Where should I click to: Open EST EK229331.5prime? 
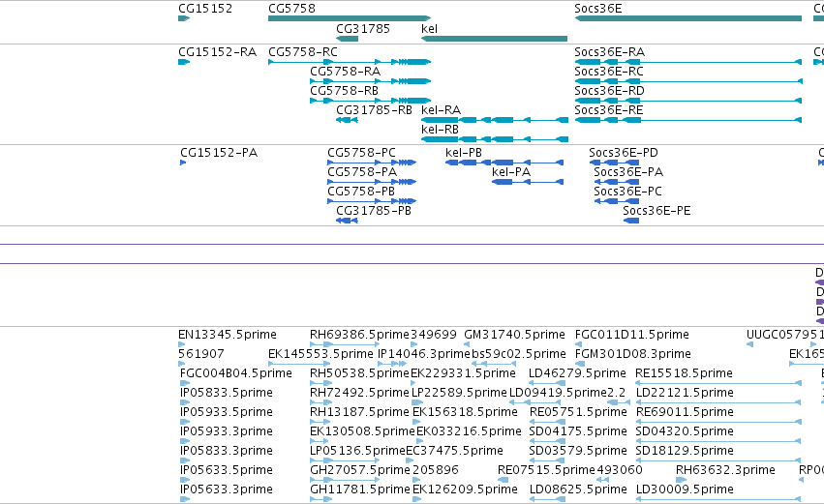pos(463,373)
